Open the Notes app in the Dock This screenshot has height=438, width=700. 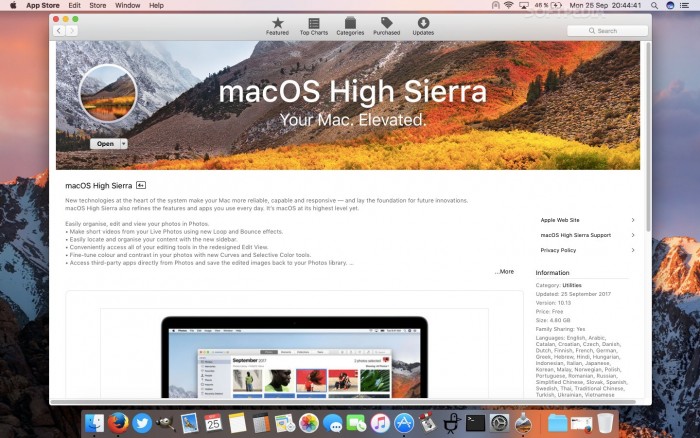point(238,423)
